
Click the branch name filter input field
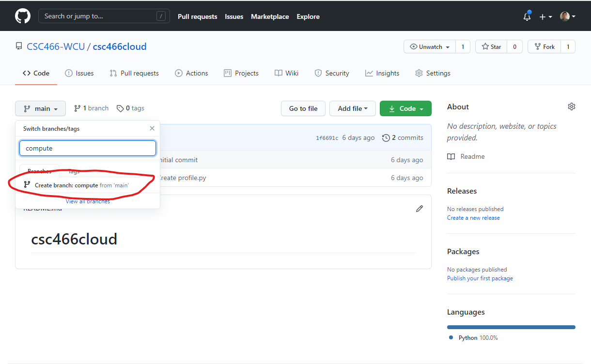tap(88, 148)
